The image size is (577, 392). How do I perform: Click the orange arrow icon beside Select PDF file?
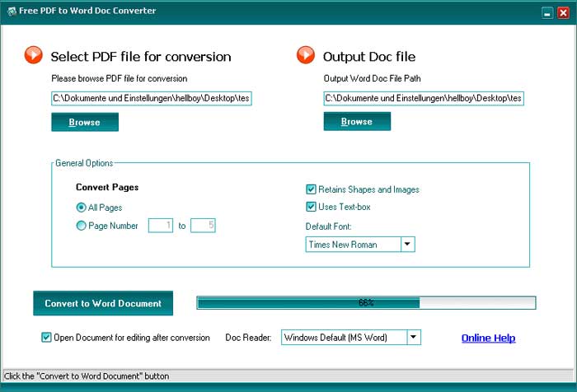(34, 55)
